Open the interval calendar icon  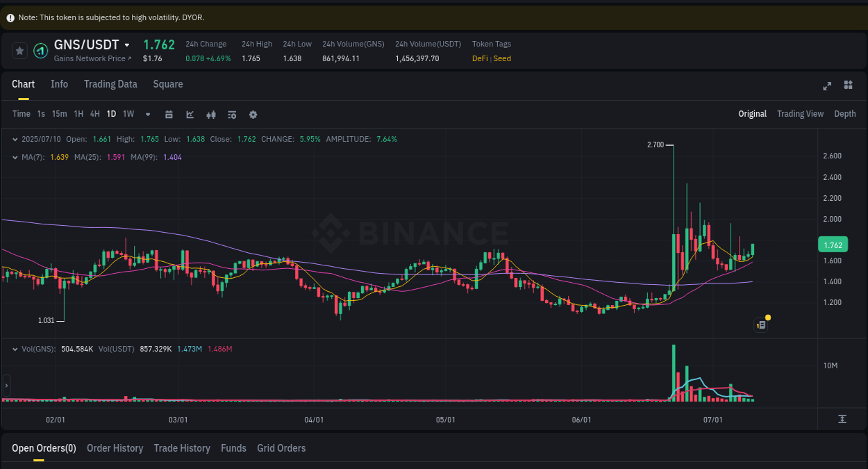[x=169, y=114]
